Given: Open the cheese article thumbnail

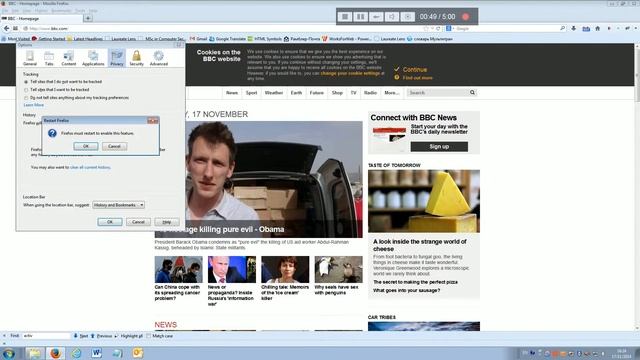Looking at the screenshot, I should tap(424, 201).
